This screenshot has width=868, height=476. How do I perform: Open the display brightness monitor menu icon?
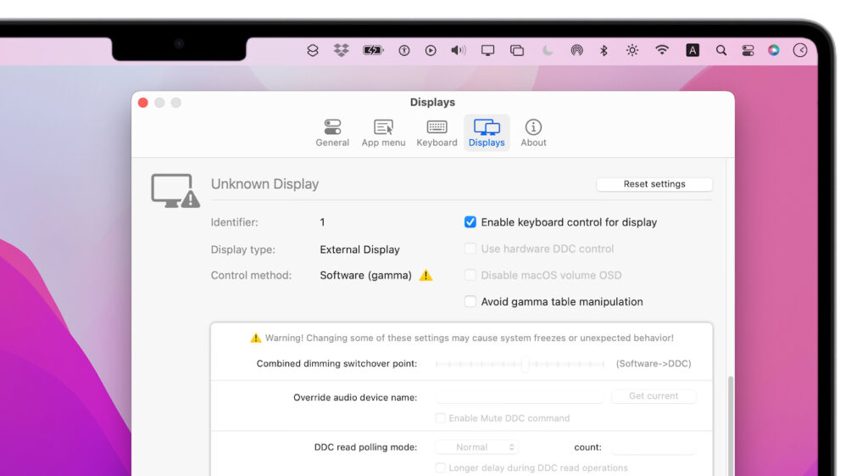coord(487,50)
